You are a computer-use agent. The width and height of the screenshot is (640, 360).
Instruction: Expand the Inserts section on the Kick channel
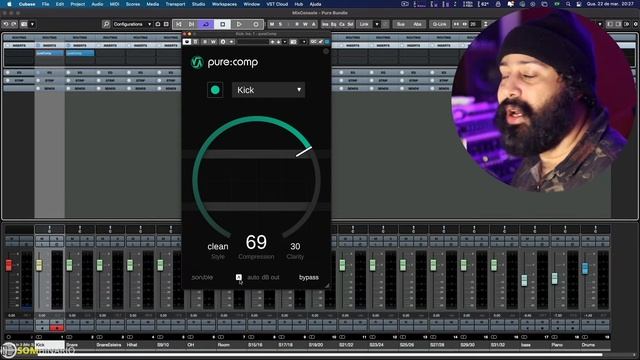click(49, 45)
